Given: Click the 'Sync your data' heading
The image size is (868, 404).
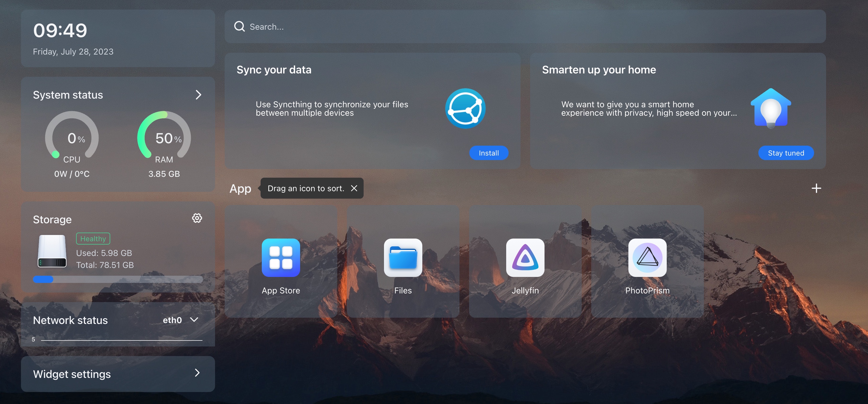Looking at the screenshot, I should click(274, 70).
